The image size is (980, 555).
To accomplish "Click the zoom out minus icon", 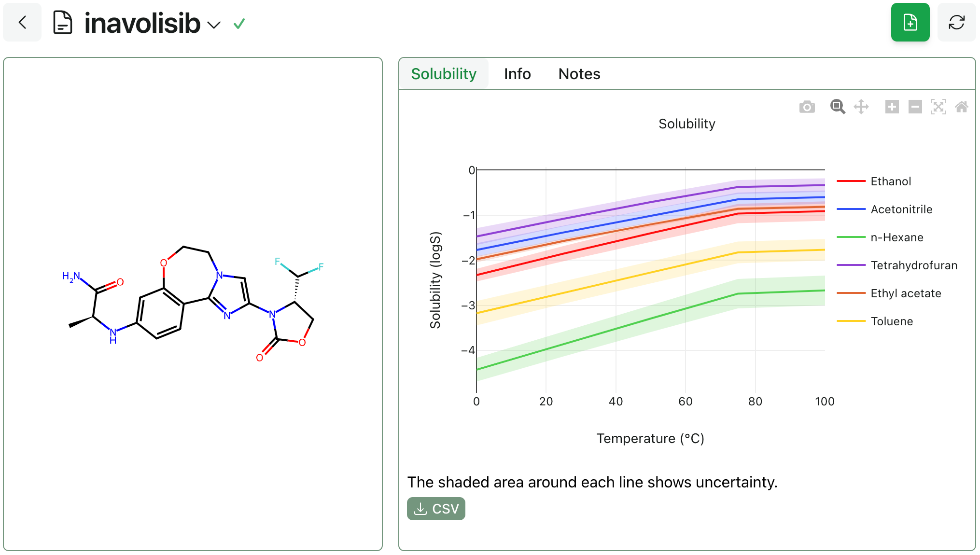I will (915, 107).
